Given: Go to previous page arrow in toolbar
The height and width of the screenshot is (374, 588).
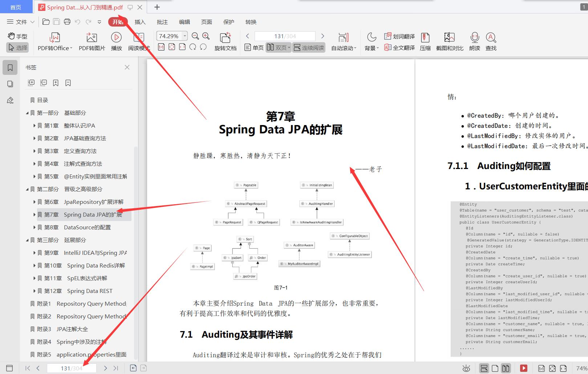Looking at the screenshot, I should (248, 36).
